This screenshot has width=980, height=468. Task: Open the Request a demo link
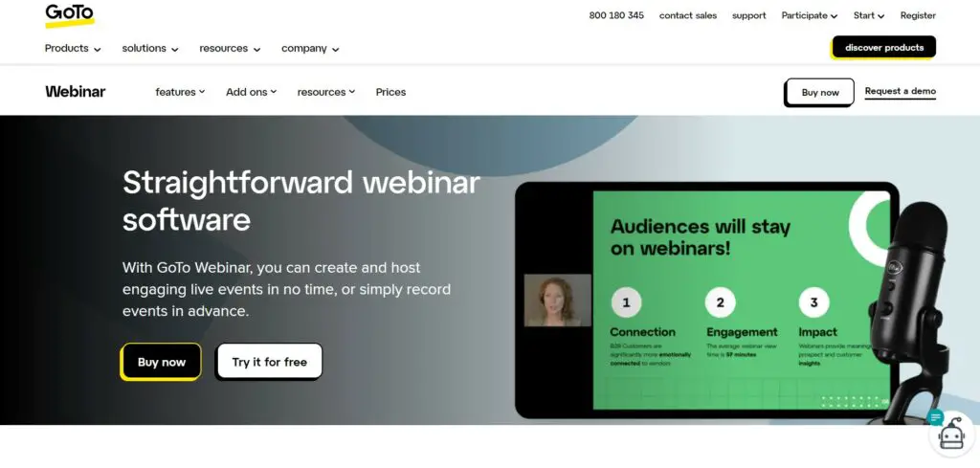coord(900,91)
